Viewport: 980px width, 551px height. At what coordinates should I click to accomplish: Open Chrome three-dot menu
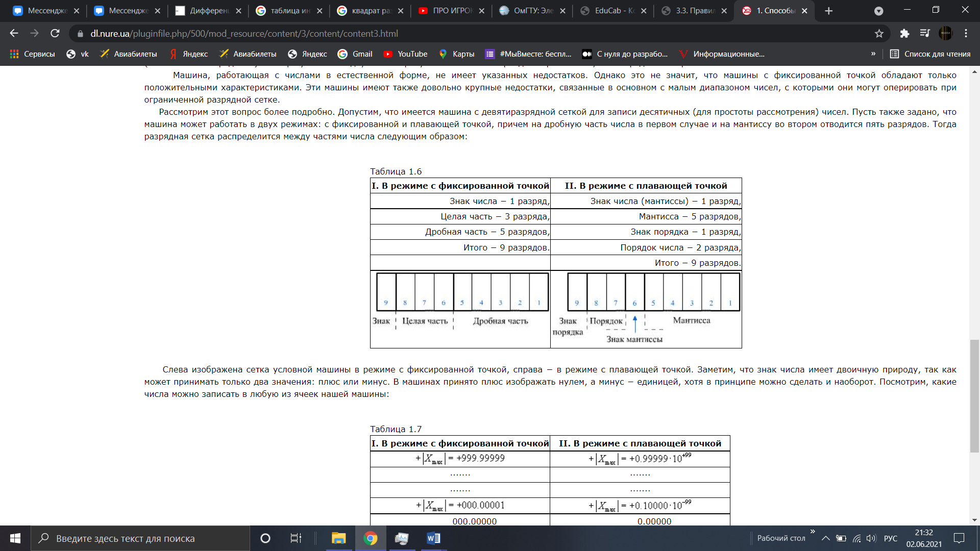[966, 33]
